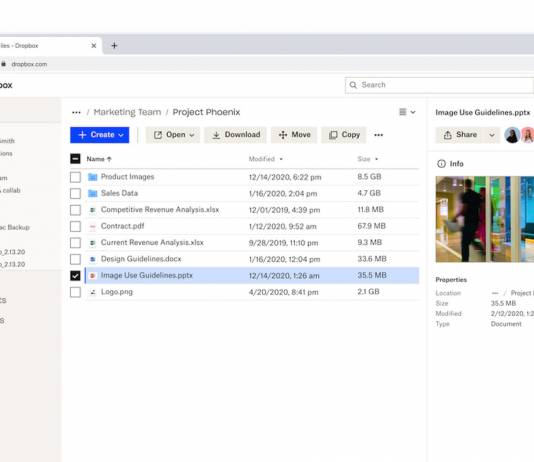
Task: Click the Location path dash in Properties
Action: point(495,293)
